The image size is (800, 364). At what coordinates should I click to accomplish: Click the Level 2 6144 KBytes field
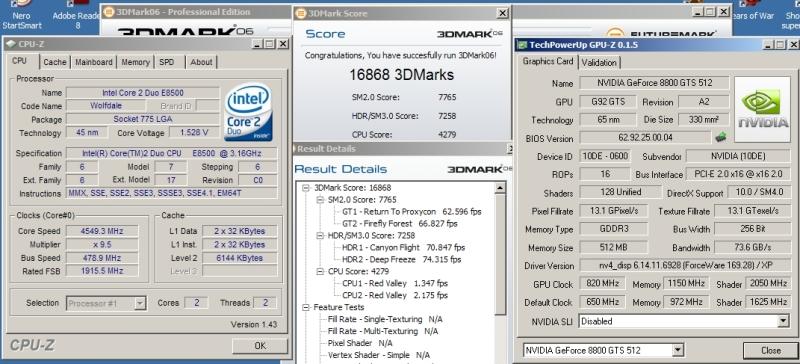click(240, 258)
